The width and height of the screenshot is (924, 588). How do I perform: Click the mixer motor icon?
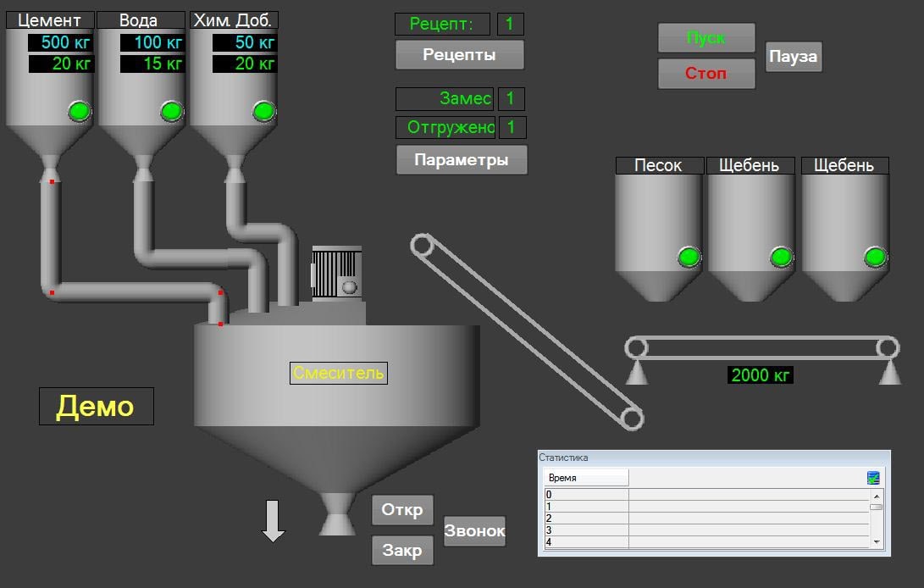click(337, 273)
